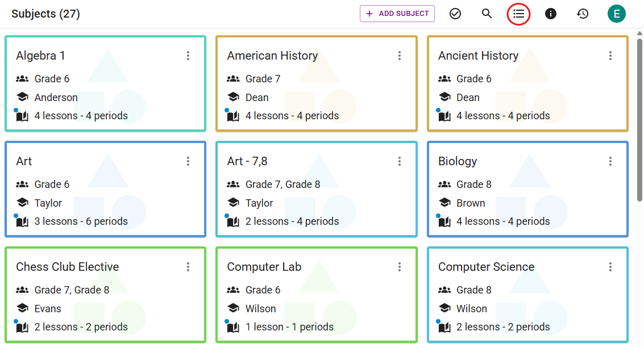Open Chess Club Elective kebab menu
Screen dimensions: 644x348
pos(188,267)
